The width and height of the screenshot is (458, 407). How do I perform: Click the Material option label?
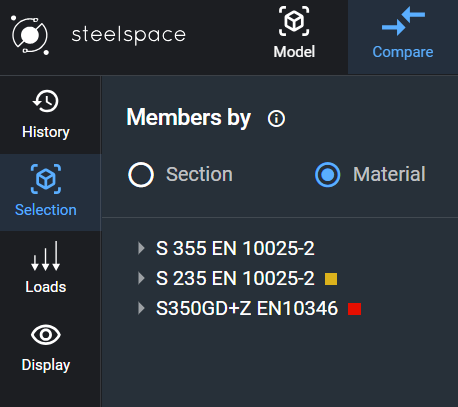[x=389, y=174]
